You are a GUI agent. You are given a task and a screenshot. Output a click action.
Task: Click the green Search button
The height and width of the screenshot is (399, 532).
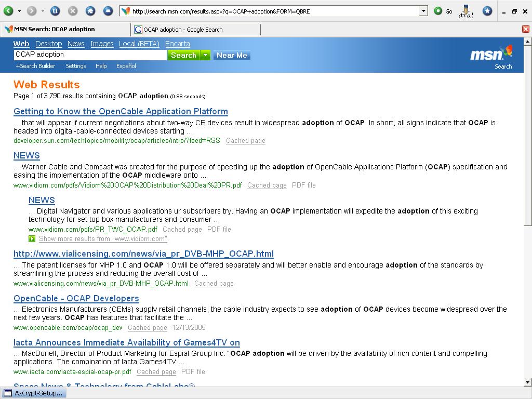pos(183,55)
